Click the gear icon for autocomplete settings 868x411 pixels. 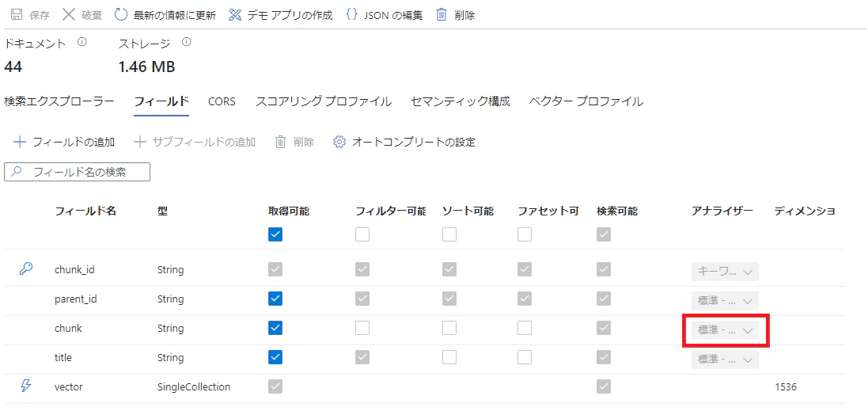pos(339,143)
